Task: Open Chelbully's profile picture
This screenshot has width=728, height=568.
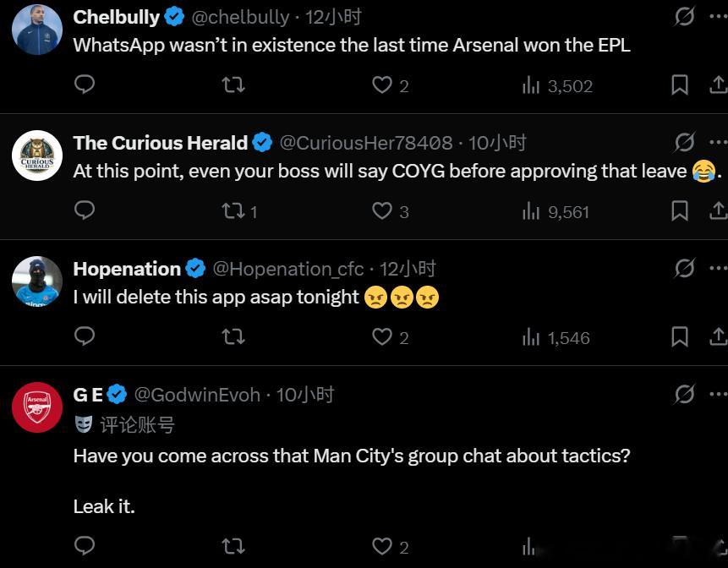Action: point(37,30)
